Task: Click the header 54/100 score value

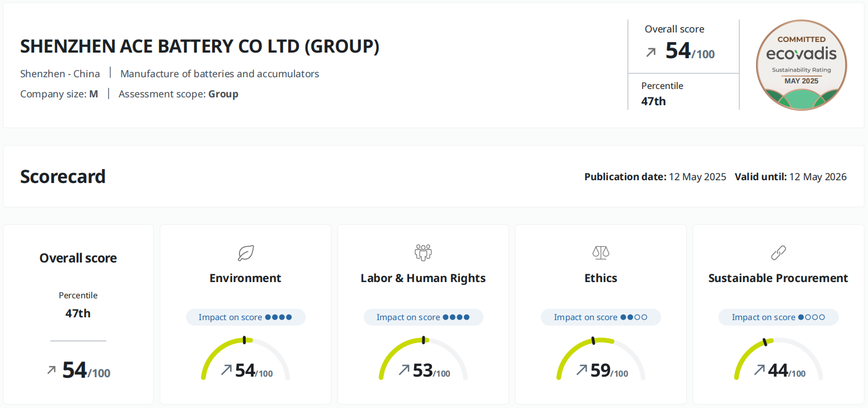Action: (x=690, y=50)
